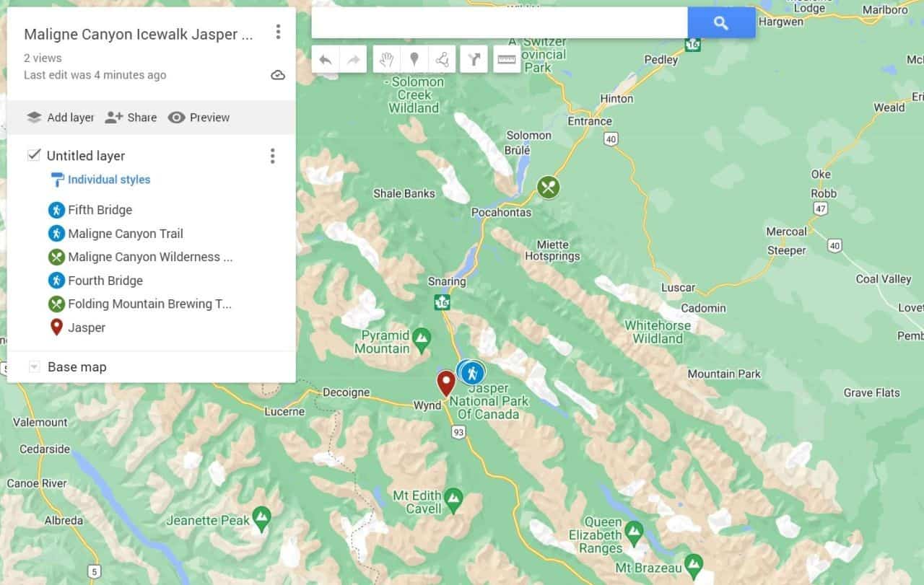This screenshot has height=585, width=924.
Task: Click the Valemount map label
Action: [40, 422]
